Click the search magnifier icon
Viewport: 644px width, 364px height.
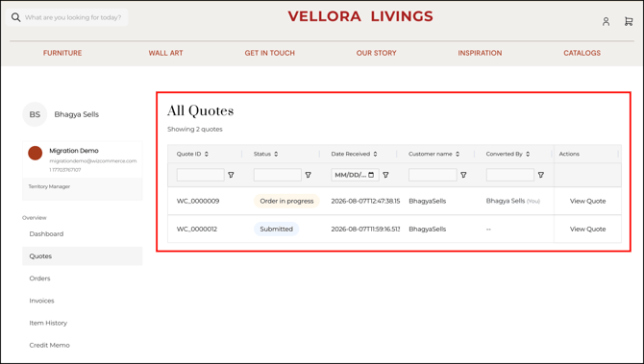pos(15,17)
